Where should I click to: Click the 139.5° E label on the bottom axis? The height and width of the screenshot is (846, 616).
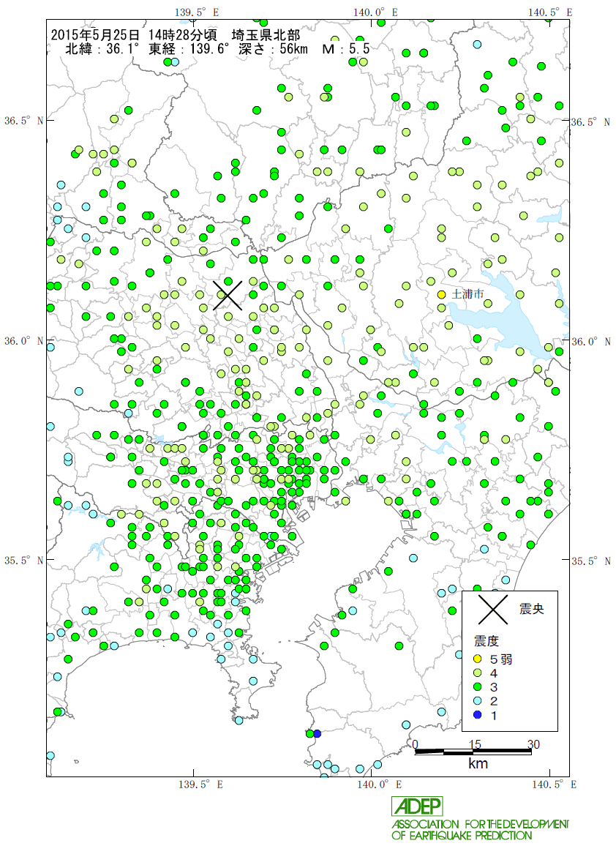(200, 785)
